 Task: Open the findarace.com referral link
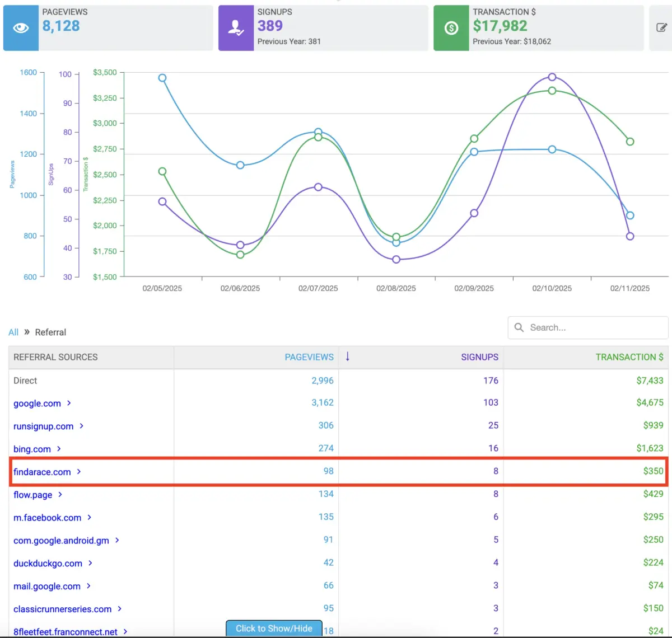click(42, 472)
